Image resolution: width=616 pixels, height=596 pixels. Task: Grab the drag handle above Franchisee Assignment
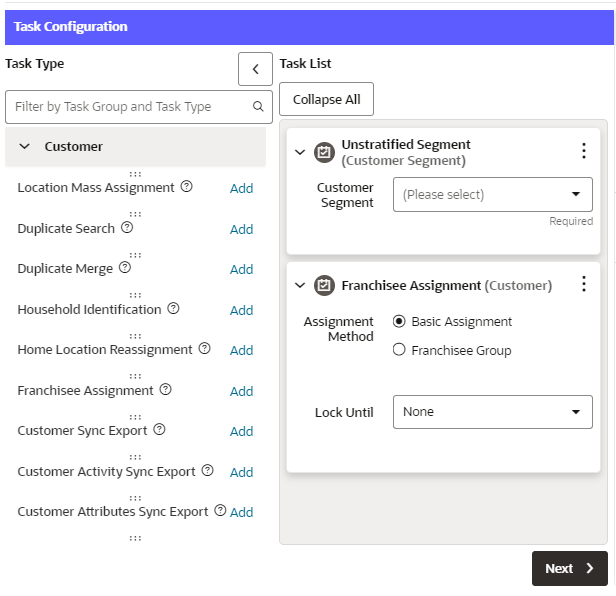point(135,376)
